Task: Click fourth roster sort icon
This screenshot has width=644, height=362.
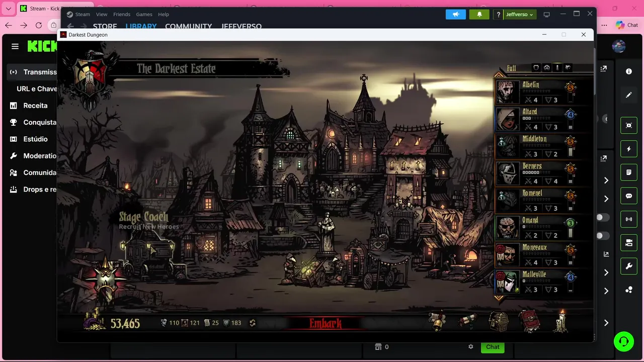Action: coord(568,68)
